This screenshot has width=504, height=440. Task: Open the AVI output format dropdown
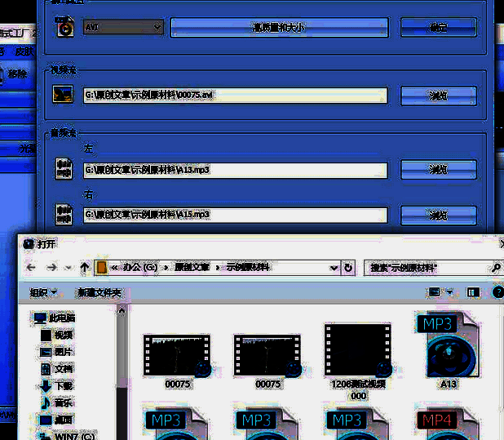(124, 27)
